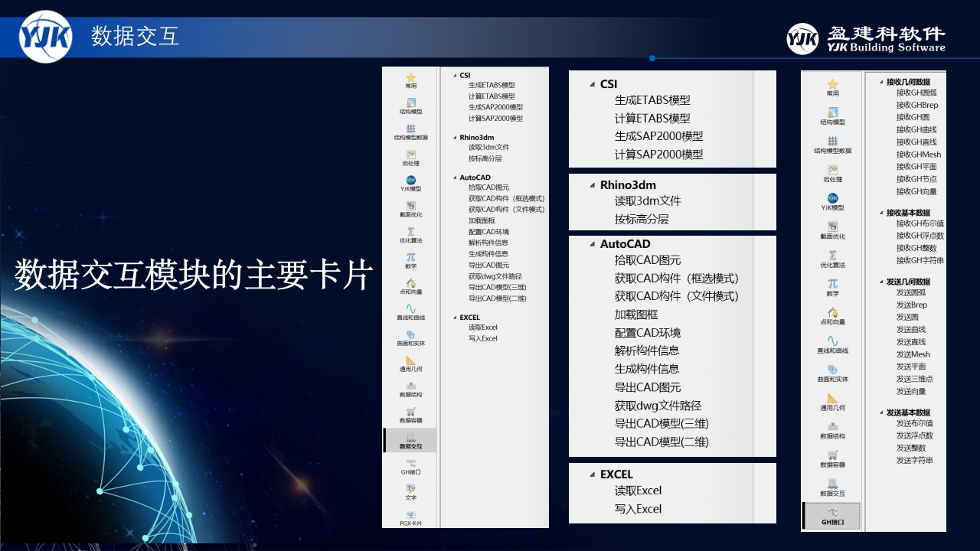
Task: Collapse the AutoCAD group in the enlarged list
Action: click(592, 244)
